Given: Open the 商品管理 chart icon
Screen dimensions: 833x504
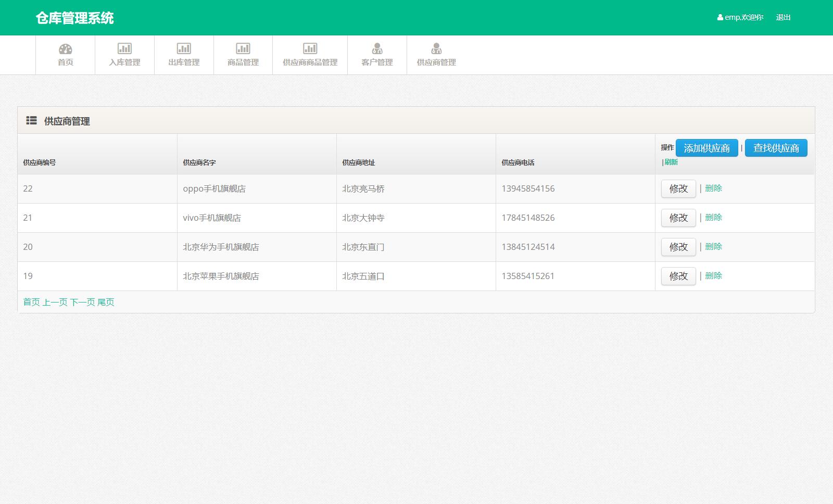Looking at the screenshot, I should (x=243, y=49).
